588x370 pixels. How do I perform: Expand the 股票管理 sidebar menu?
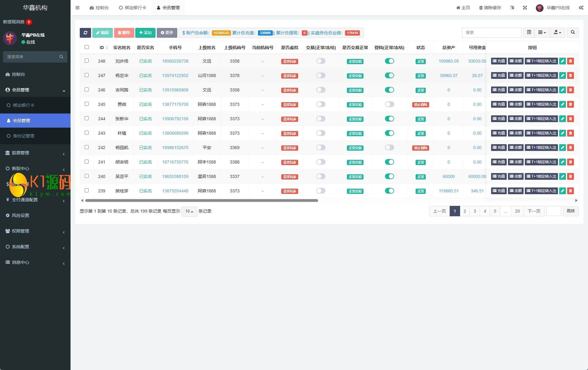(35, 153)
